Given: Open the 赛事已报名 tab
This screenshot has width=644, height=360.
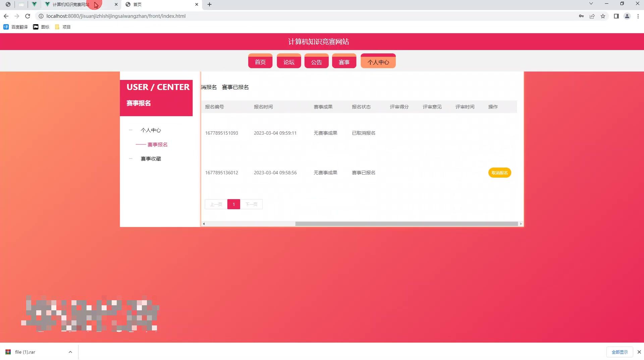Looking at the screenshot, I should (x=235, y=87).
